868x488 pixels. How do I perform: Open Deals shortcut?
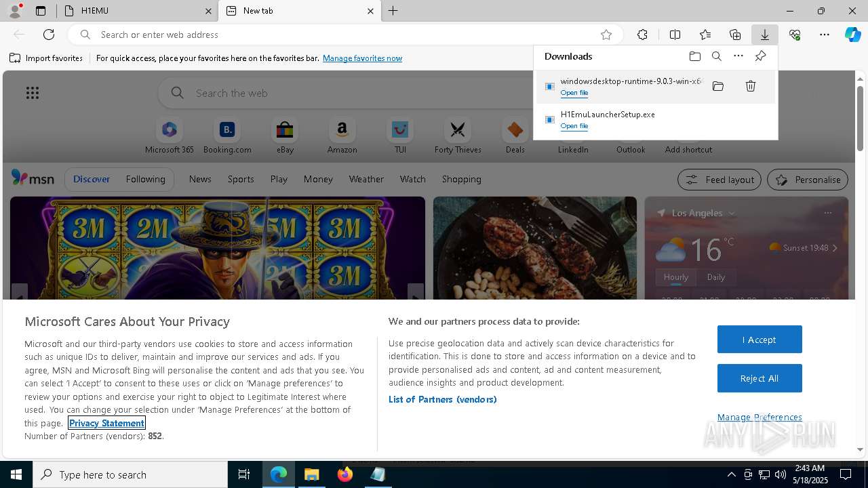515,136
